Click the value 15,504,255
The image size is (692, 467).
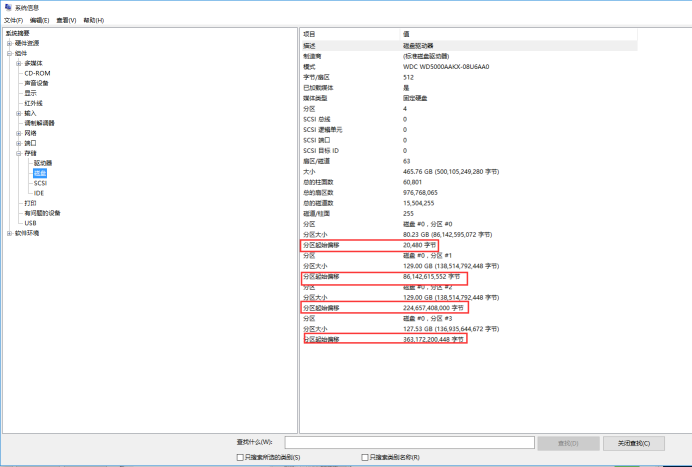click(418, 203)
